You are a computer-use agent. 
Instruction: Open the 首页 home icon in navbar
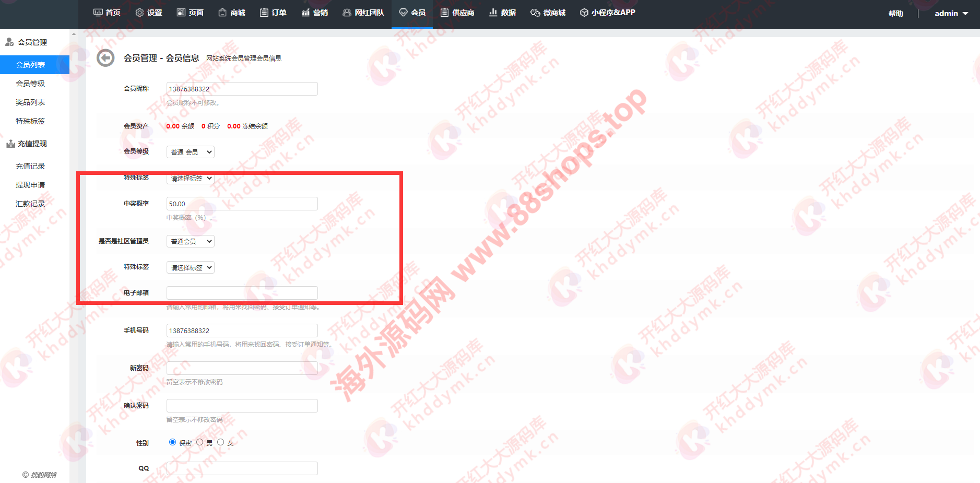click(x=98, y=13)
